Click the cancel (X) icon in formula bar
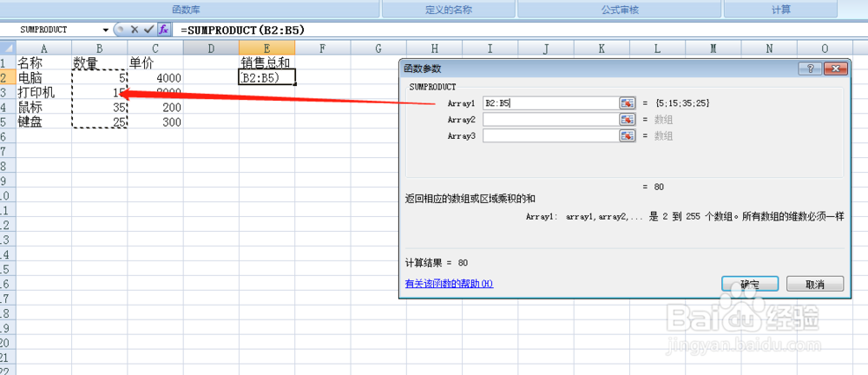Viewport: 868px width, 375px height. 134,30
